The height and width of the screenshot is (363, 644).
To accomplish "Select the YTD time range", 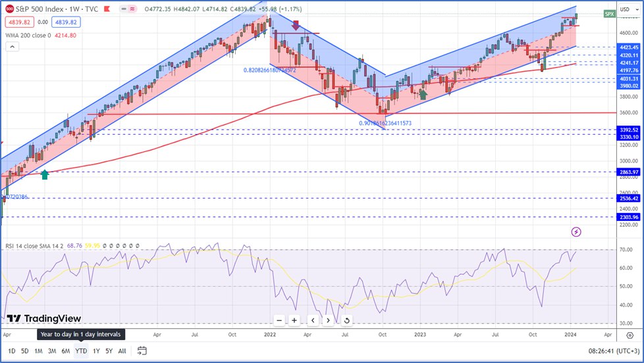I will click(81, 351).
